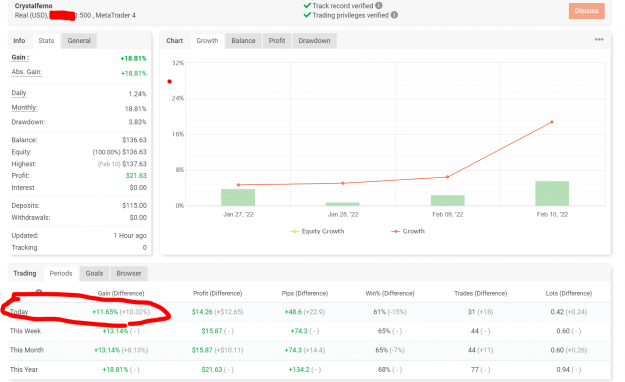Click the deposits value $115.00

(x=134, y=205)
